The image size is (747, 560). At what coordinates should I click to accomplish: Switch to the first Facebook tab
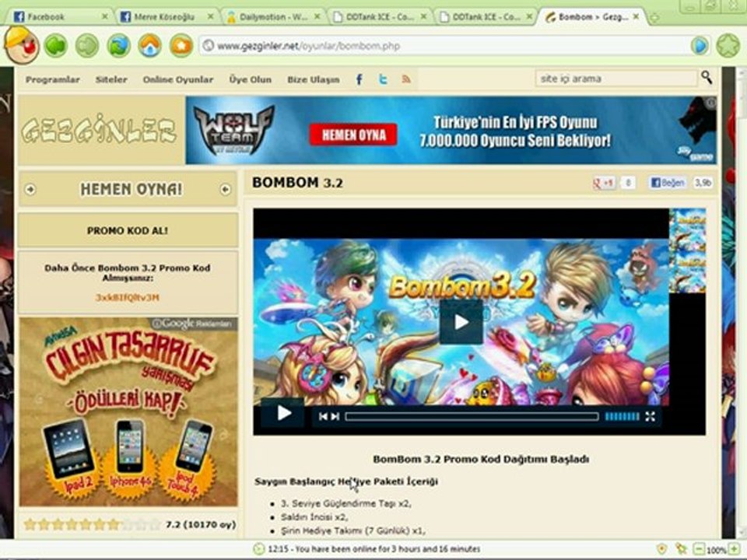(61, 17)
